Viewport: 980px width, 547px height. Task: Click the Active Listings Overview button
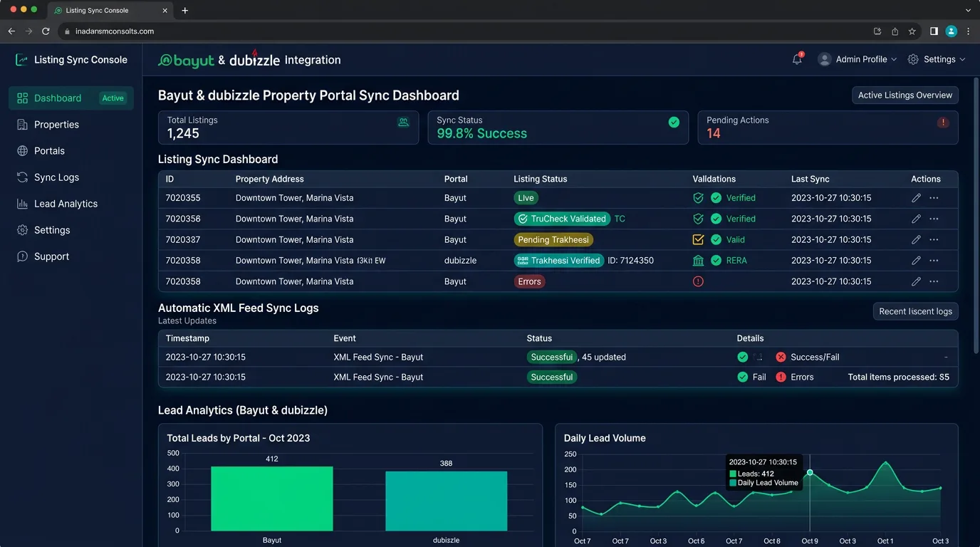click(x=905, y=95)
